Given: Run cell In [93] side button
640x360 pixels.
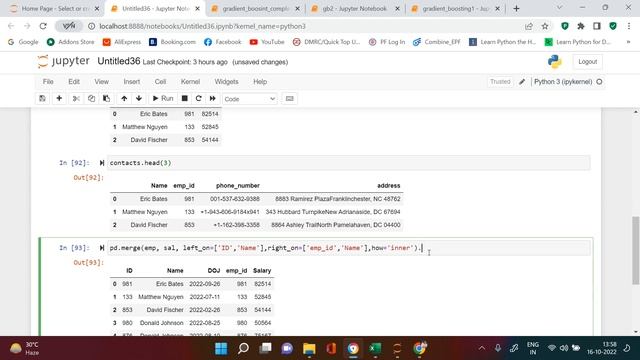Looking at the screenshot, I should [x=102, y=248].
